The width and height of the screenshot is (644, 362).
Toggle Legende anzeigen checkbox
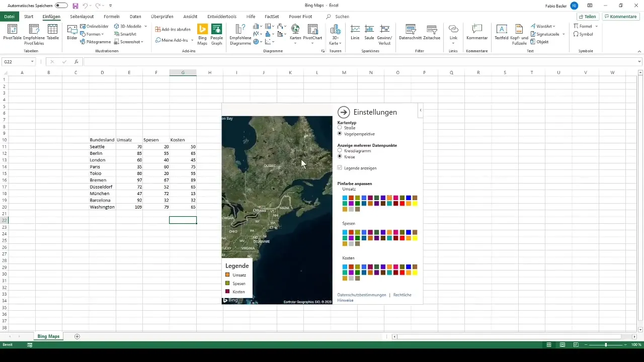tap(340, 168)
